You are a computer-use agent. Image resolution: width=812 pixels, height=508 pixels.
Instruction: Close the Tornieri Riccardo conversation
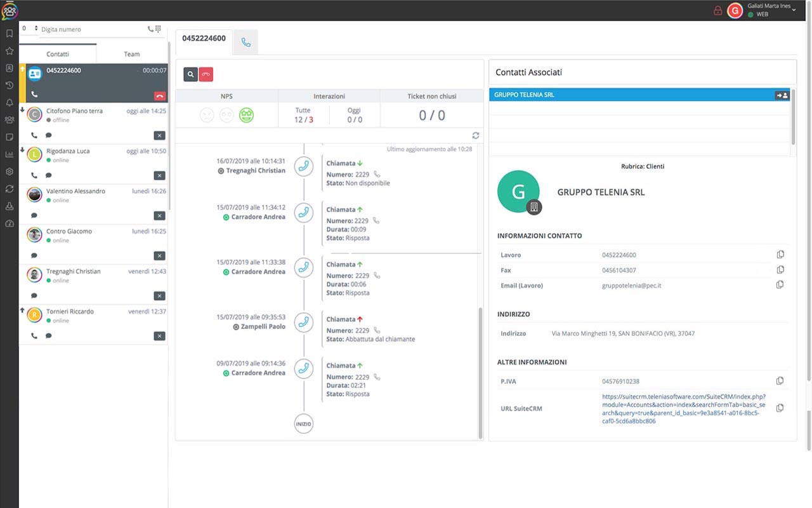[x=159, y=335]
